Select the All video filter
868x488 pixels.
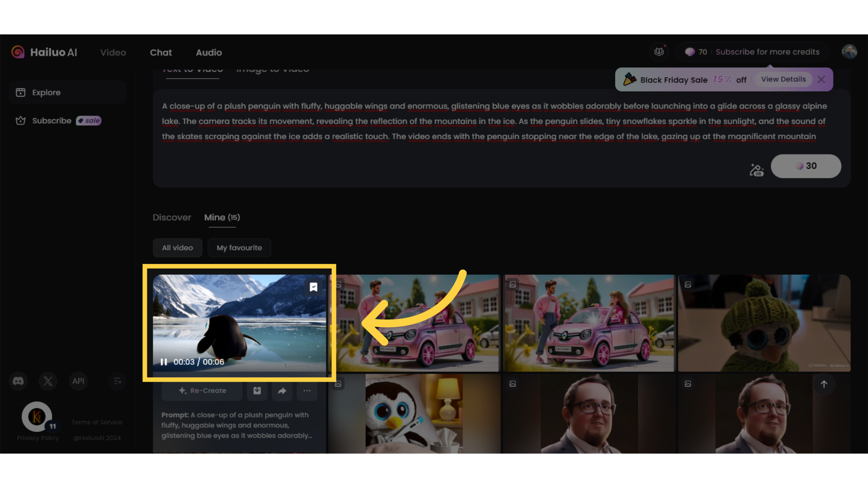177,248
